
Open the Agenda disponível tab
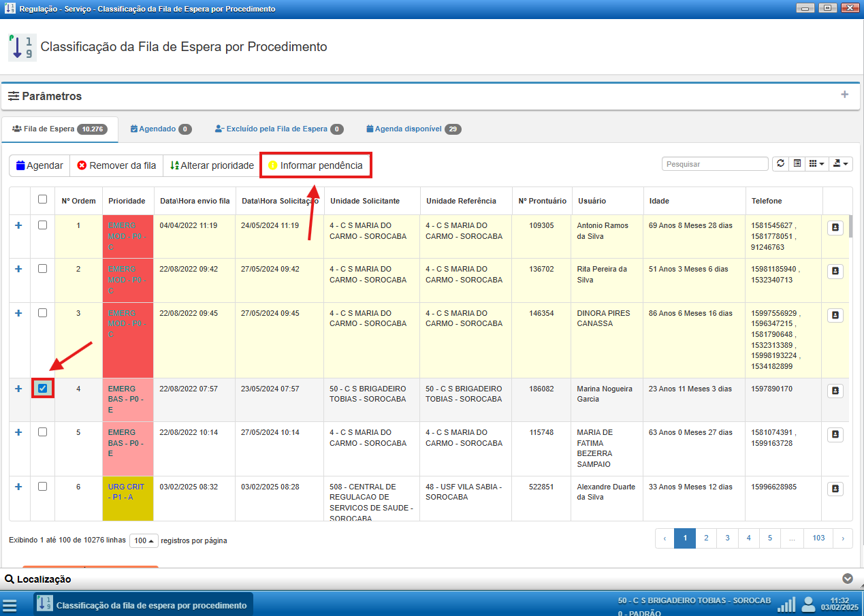[413, 129]
